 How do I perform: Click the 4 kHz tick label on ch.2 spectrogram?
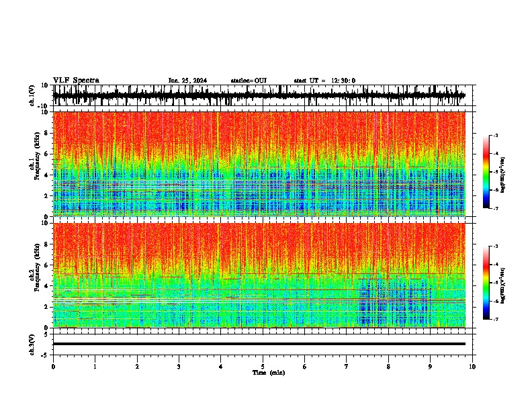tap(46, 286)
